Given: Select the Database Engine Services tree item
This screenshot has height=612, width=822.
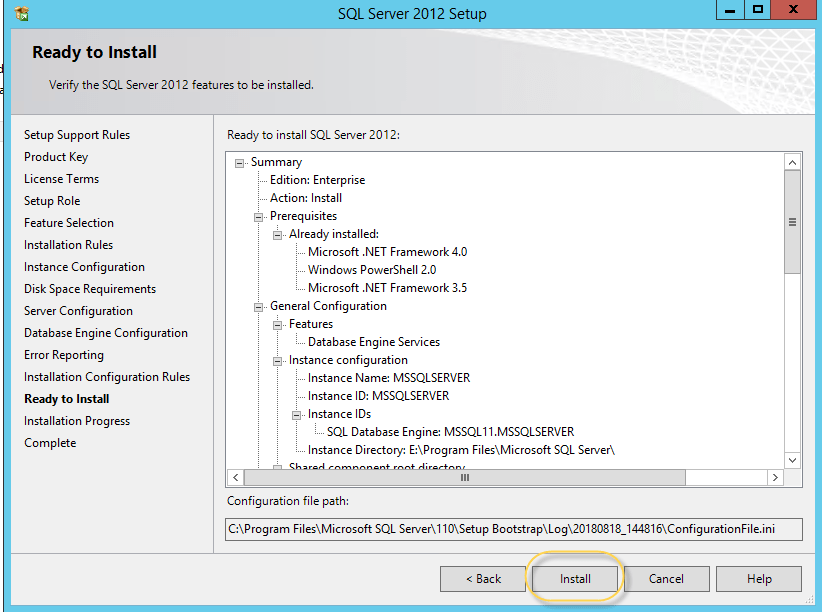Looking at the screenshot, I should point(373,342).
